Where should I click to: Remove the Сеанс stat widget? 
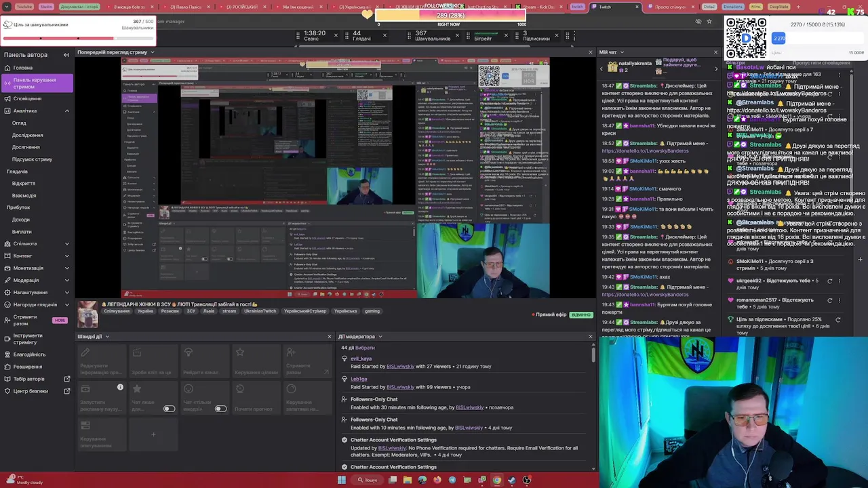pos(335,35)
